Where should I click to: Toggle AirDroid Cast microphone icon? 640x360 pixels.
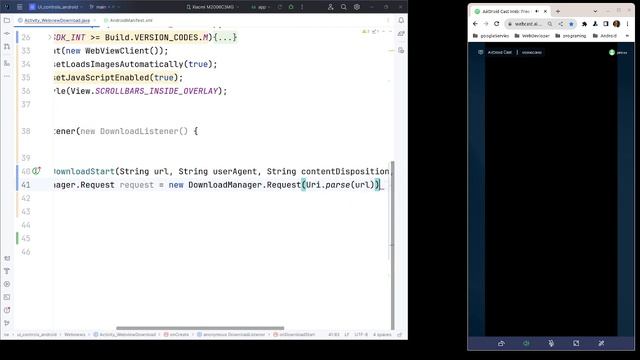point(551,343)
